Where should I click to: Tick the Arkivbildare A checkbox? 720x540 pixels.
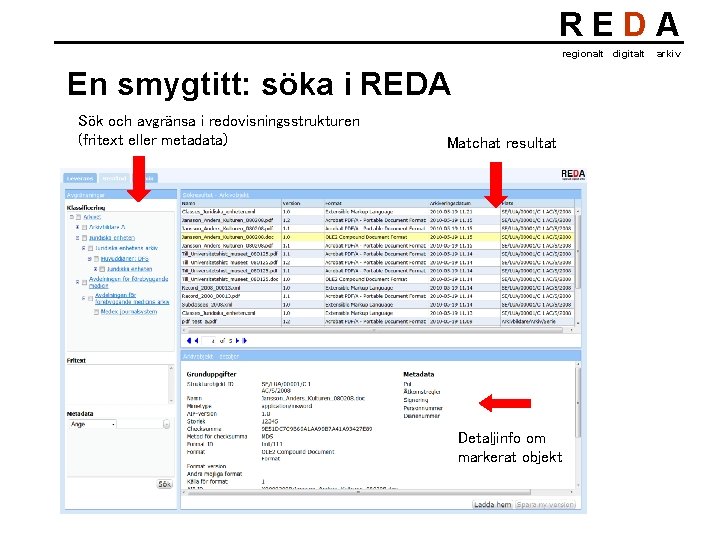point(84,227)
